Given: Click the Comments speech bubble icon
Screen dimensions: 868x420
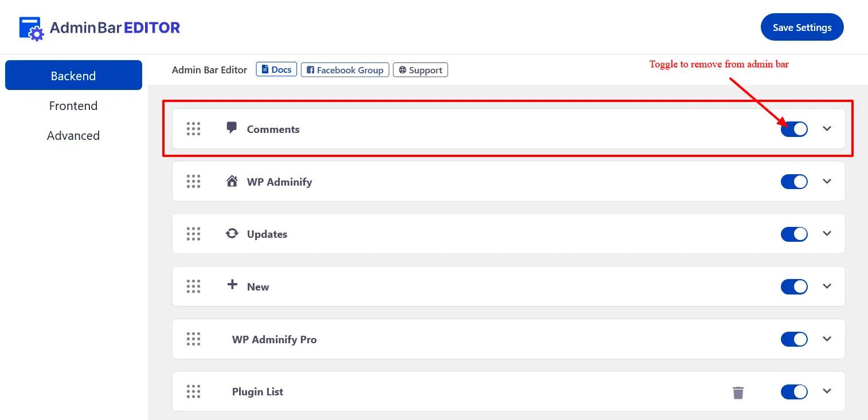Looking at the screenshot, I should pos(232,128).
